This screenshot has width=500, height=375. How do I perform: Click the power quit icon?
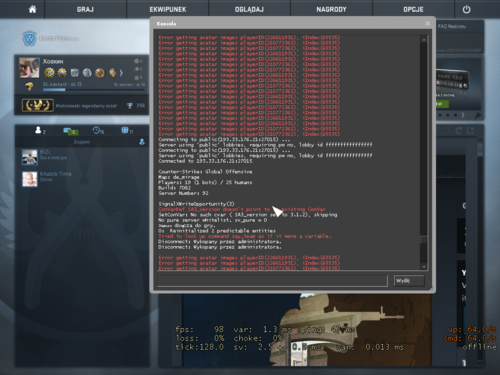point(466,9)
